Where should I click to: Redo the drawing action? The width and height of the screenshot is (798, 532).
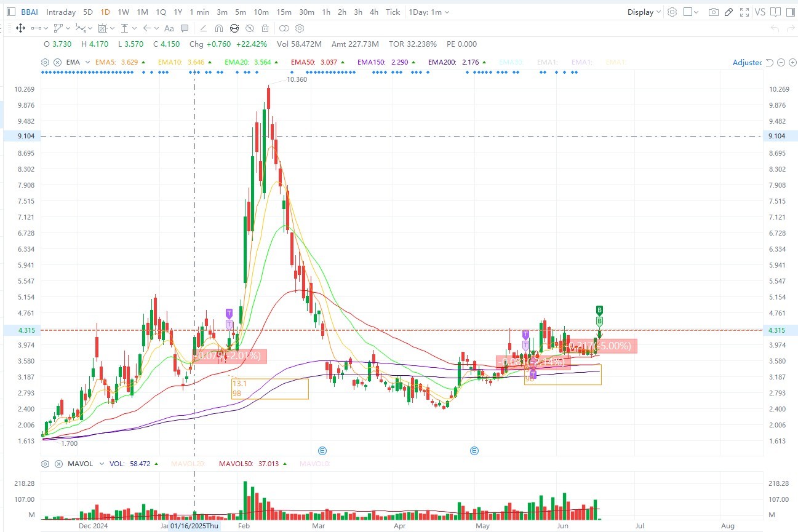tap(789, 28)
